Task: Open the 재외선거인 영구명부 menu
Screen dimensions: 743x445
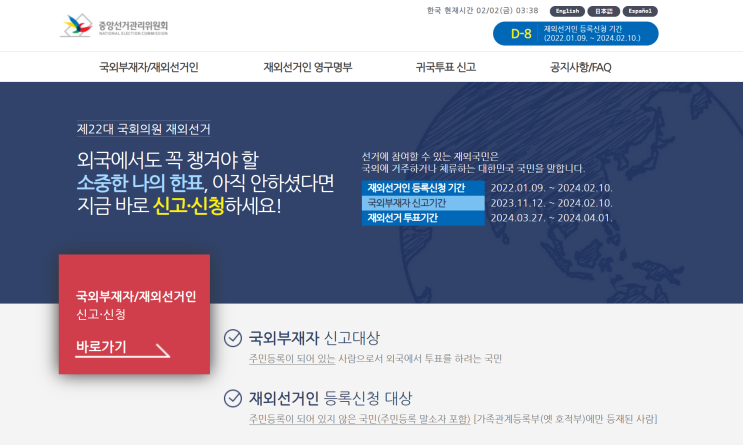Action: pos(308,67)
